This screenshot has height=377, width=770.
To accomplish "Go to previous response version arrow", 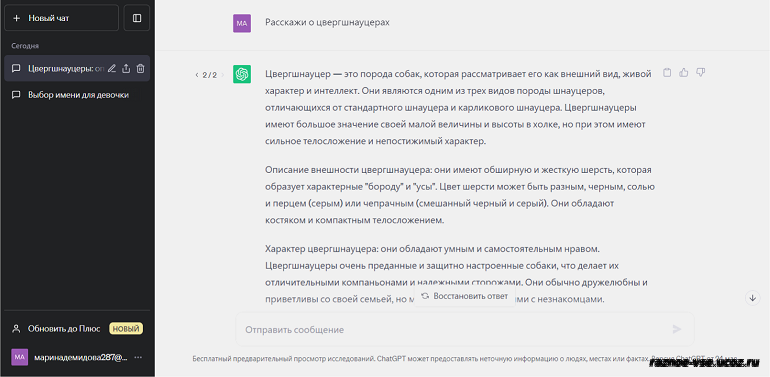I will point(197,75).
